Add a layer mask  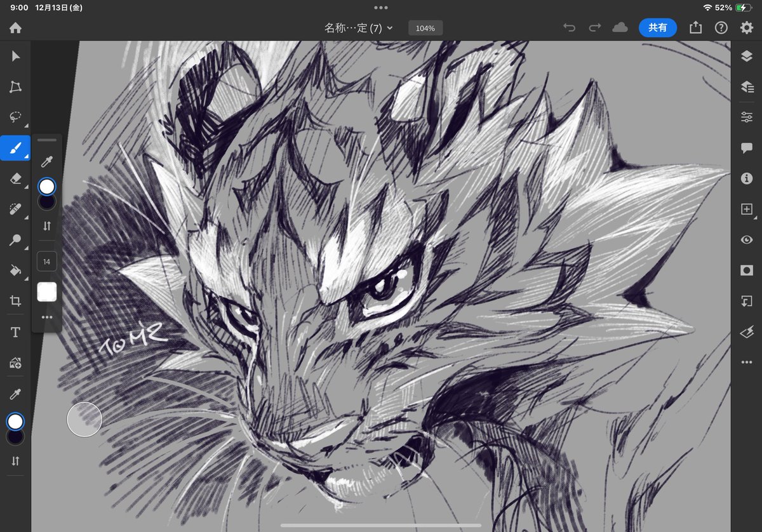pos(747,270)
